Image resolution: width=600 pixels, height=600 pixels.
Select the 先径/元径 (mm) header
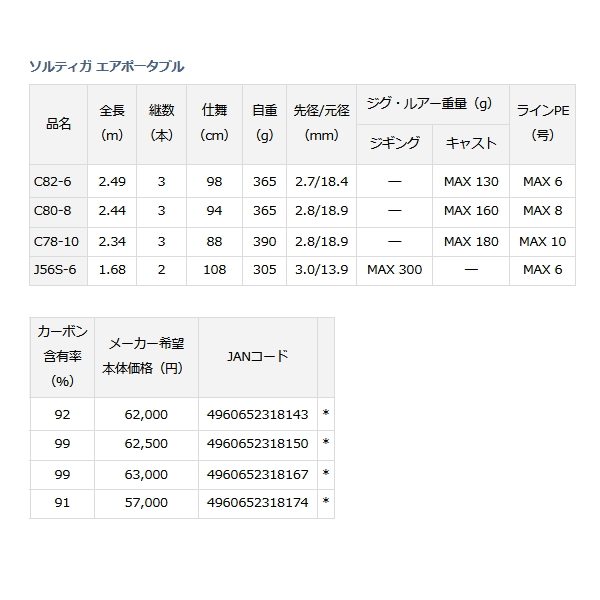click(x=321, y=124)
